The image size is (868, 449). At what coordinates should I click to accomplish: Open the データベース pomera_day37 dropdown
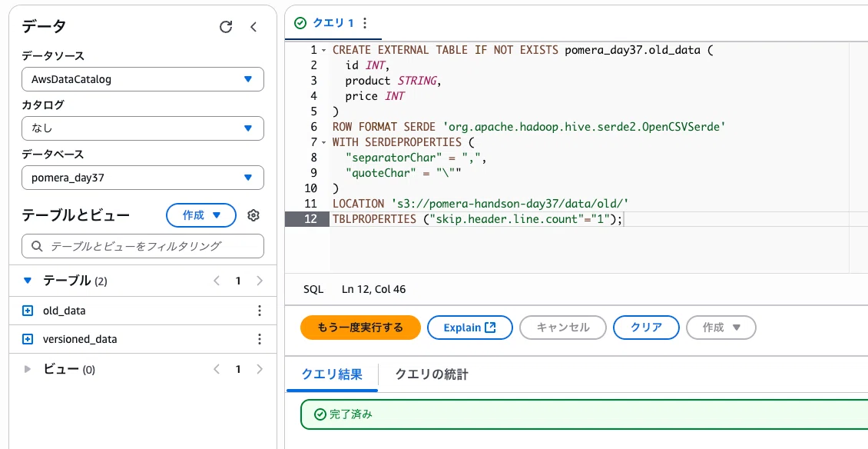(x=143, y=178)
